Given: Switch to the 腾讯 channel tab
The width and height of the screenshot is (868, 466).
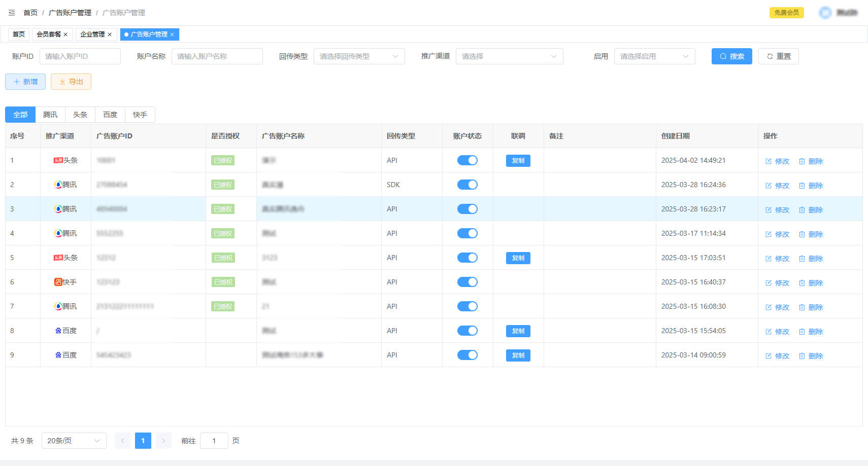Looking at the screenshot, I should click(50, 115).
